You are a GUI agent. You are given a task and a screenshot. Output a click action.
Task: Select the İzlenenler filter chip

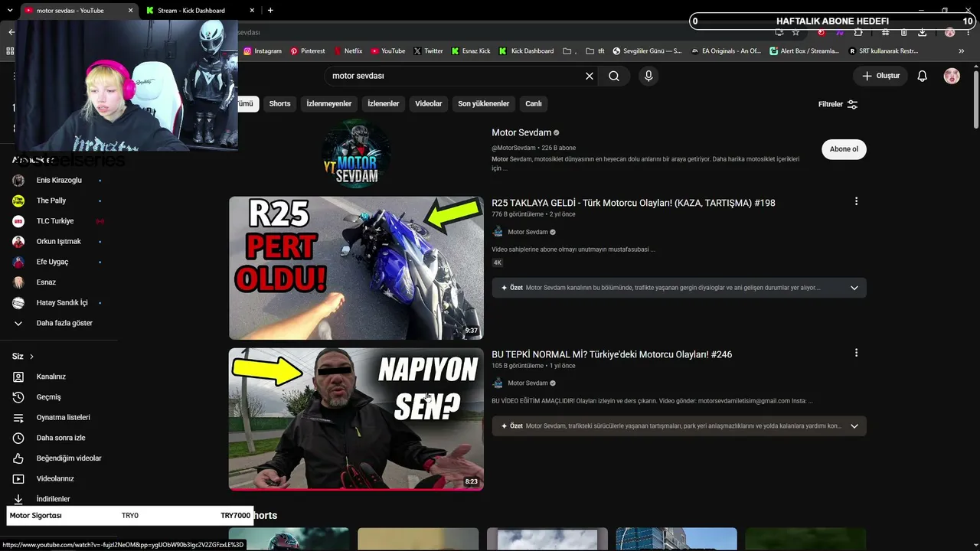pos(384,104)
